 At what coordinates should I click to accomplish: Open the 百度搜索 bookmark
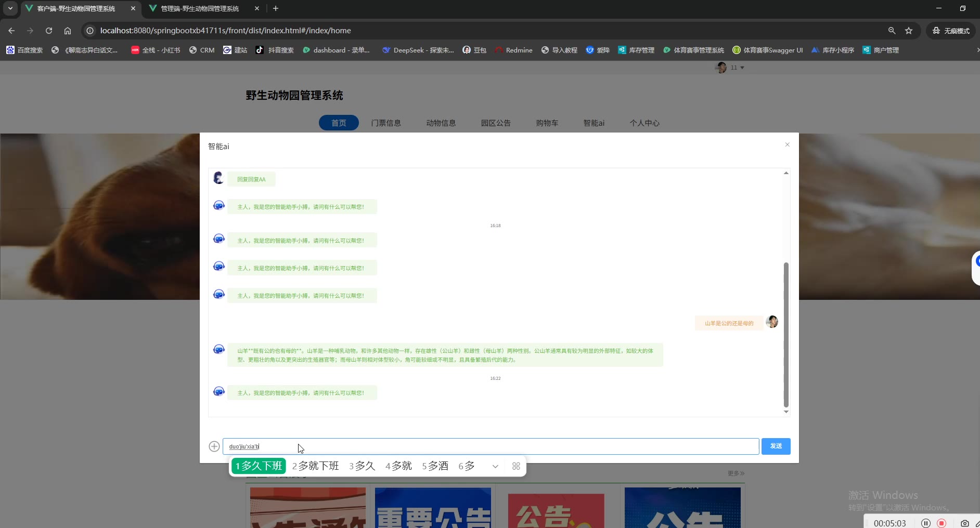tap(25, 50)
